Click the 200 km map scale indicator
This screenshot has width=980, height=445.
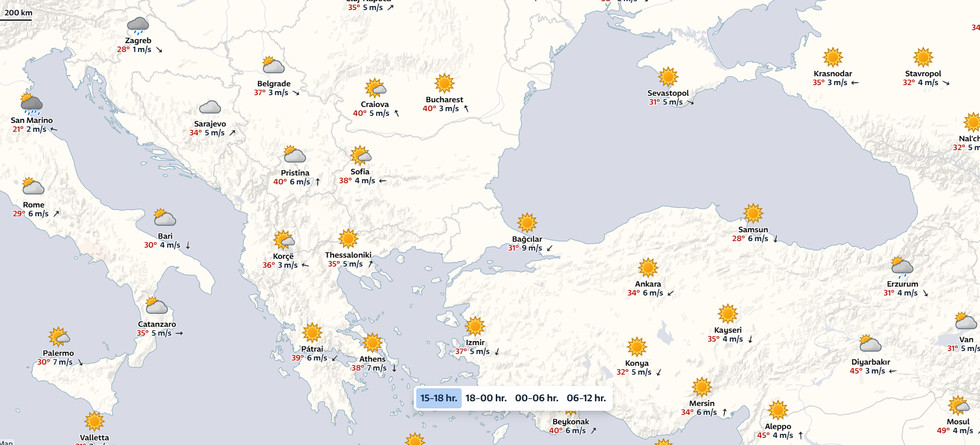click(x=18, y=14)
